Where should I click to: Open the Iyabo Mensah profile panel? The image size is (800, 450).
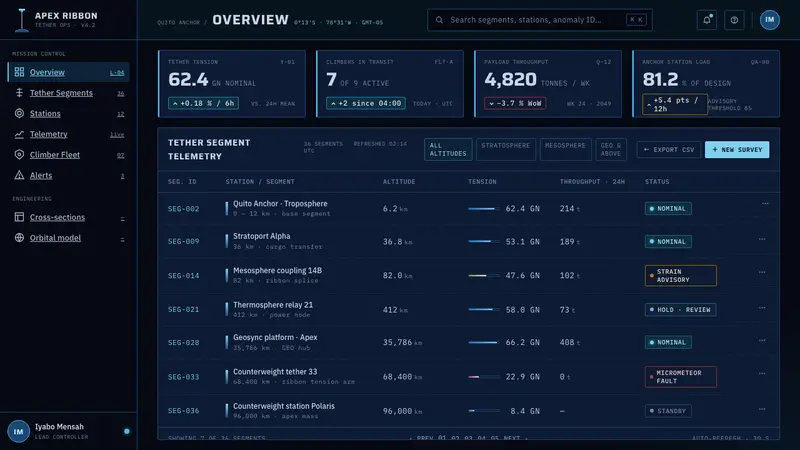point(68,432)
